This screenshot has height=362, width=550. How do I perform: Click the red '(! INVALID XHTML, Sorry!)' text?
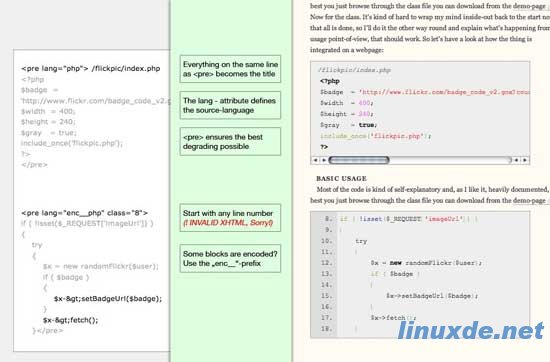[228, 223]
